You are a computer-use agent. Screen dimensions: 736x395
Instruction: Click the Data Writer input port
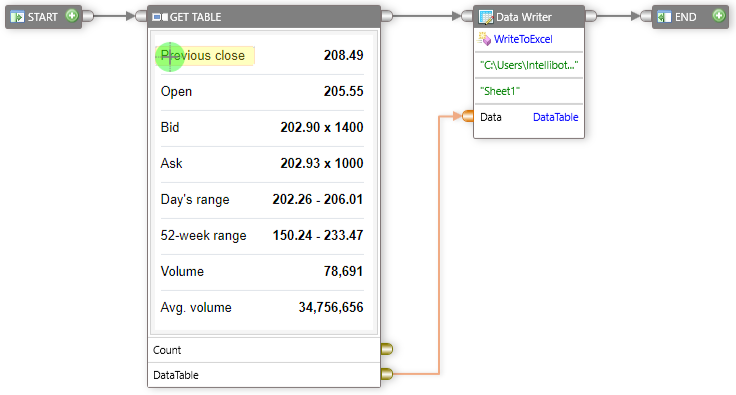(467, 16)
